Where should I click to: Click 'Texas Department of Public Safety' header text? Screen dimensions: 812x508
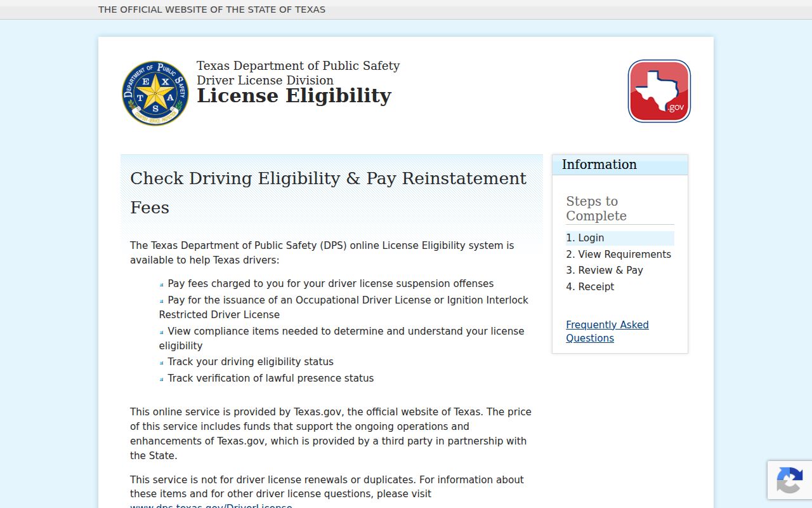(298, 66)
